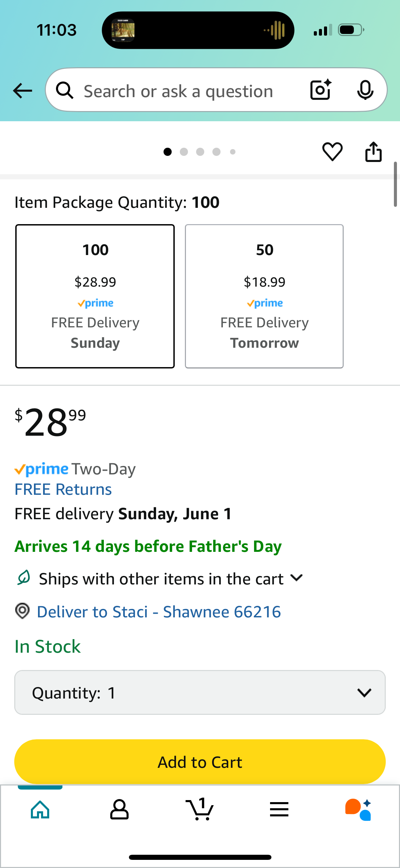Viewport: 400px width, 868px height.
Task: Change delivery address Staci - Shawnee 66216
Action: click(x=159, y=612)
